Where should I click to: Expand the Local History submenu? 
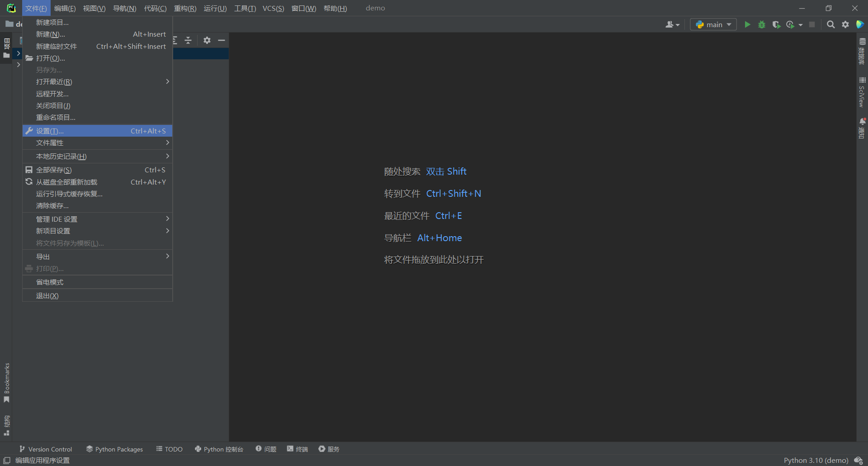pos(98,157)
